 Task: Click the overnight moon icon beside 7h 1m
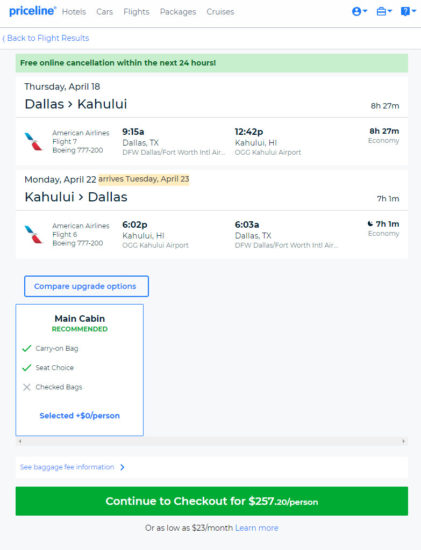tap(370, 223)
